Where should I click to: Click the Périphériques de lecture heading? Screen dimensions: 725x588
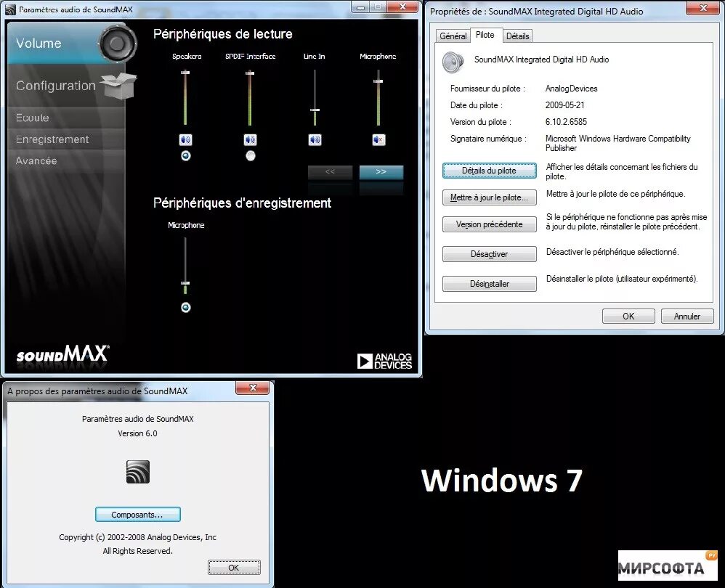tap(223, 34)
